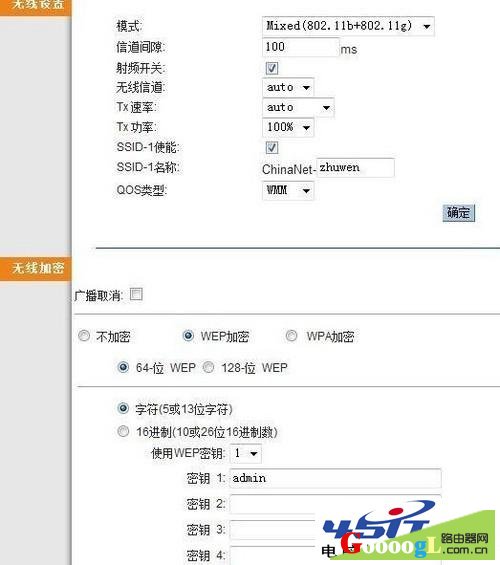Open the 模式 Mixed(802.11b+802.11g) dropdown

click(348, 26)
